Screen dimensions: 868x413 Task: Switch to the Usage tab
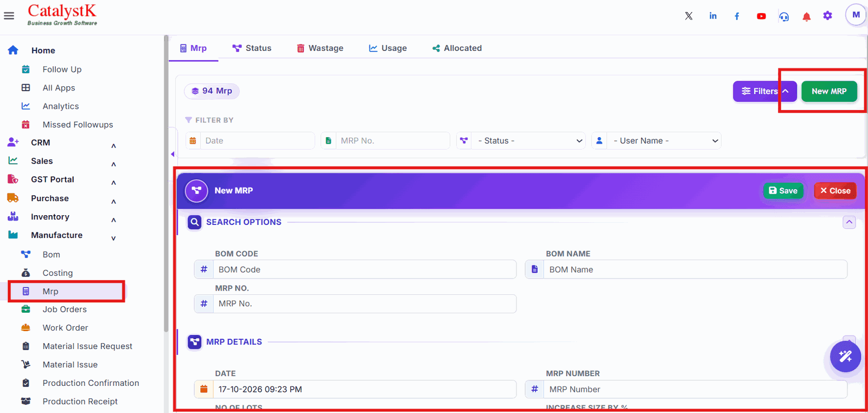388,48
